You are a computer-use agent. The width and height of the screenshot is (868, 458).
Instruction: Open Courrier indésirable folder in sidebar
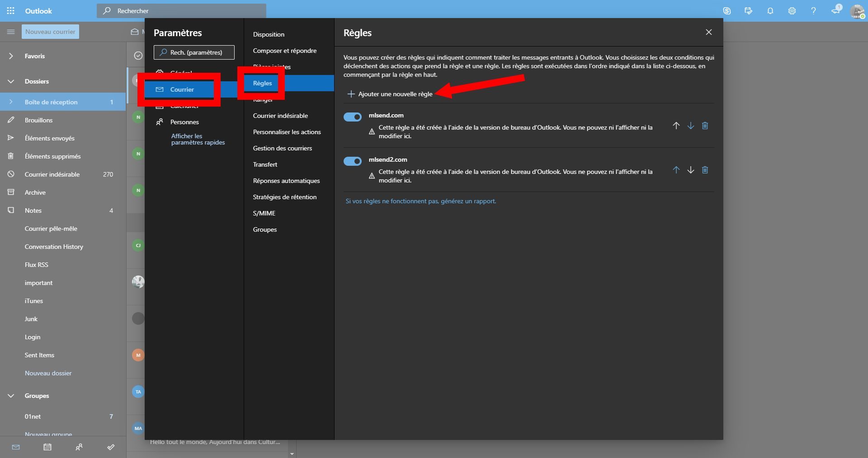pos(63,174)
